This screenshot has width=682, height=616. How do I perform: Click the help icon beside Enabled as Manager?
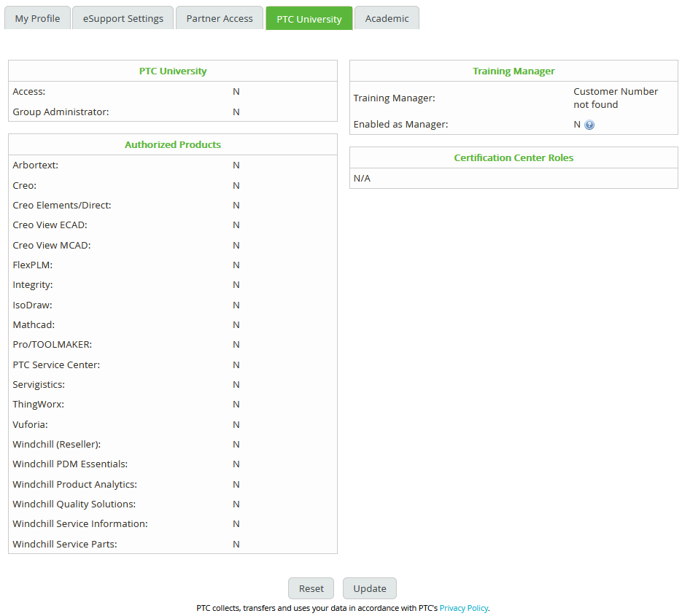point(589,125)
